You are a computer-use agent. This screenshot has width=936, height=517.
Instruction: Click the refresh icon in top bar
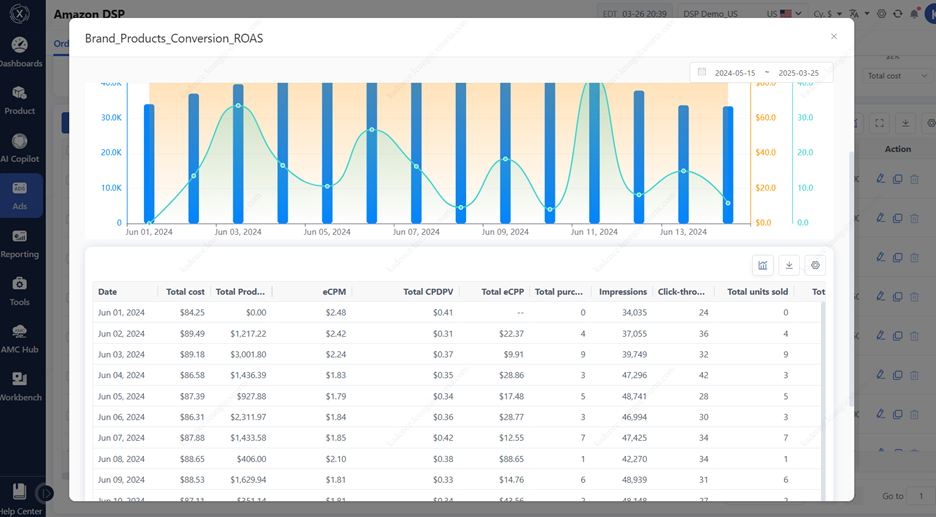[x=897, y=14]
